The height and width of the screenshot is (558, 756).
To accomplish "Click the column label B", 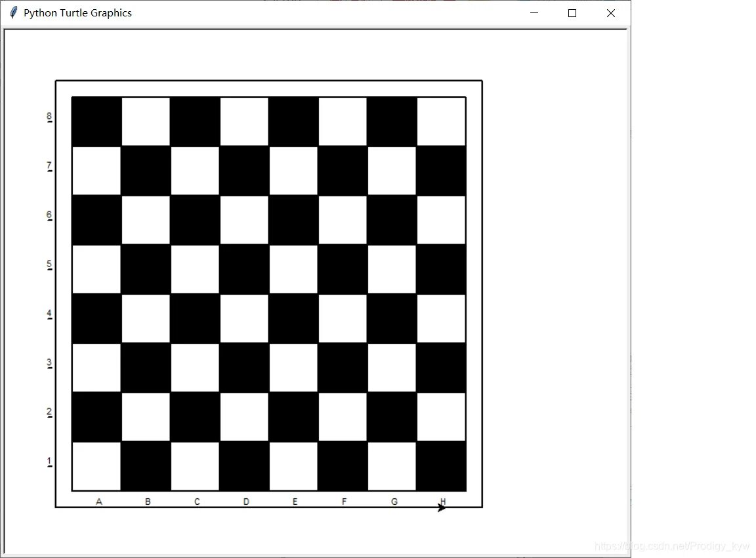I will 148,502.
